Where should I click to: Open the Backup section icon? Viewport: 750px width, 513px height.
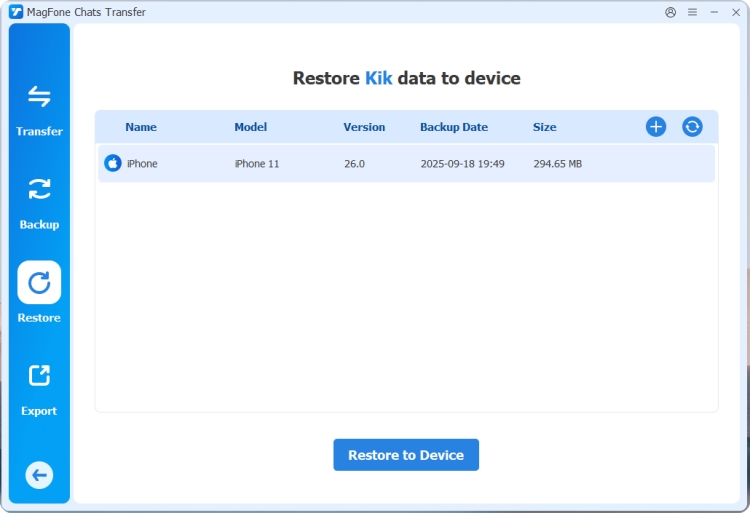pyautogui.click(x=39, y=190)
